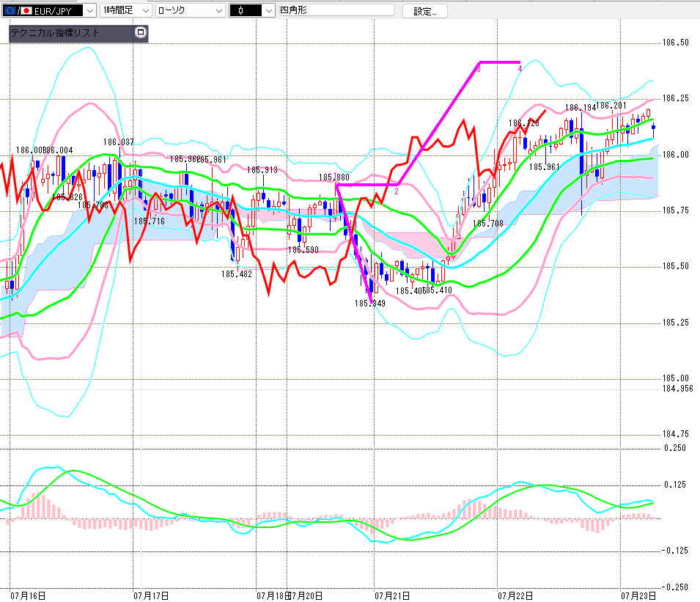This screenshot has width=700, height=602.
Task: Open the EUR/JPY currency pair dropdown
Action: 89,11
